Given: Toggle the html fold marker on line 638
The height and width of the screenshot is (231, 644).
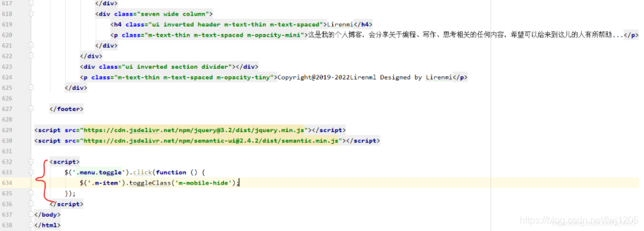Looking at the screenshot, I should coord(31,225).
